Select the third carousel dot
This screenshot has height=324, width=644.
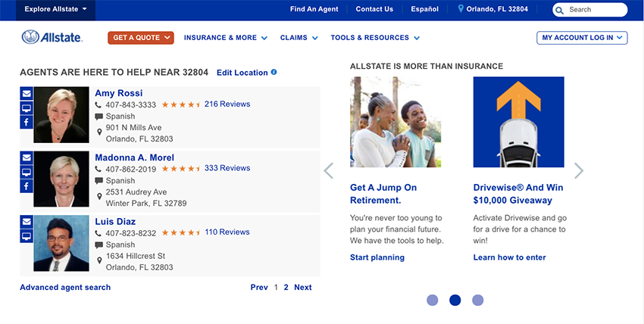477,301
